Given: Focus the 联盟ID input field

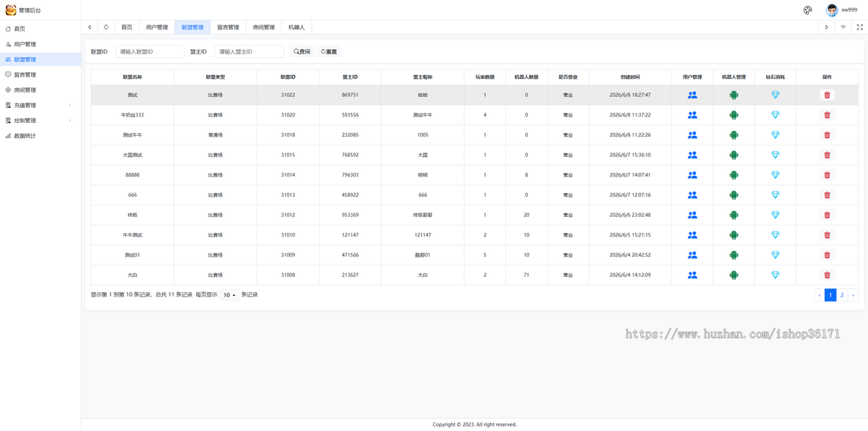Looking at the screenshot, I should tap(150, 52).
